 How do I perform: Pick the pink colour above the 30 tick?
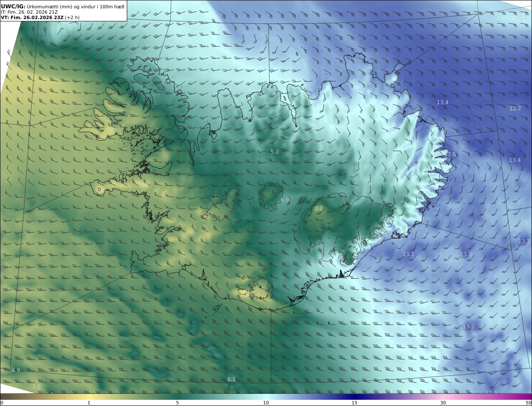click(x=443, y=396)
